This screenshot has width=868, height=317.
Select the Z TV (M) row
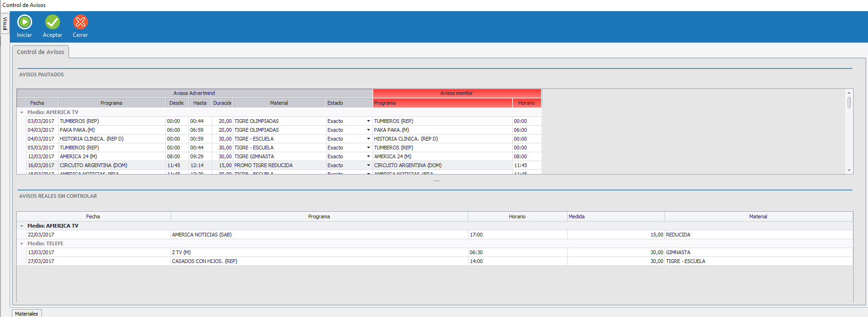coord(319,252)
